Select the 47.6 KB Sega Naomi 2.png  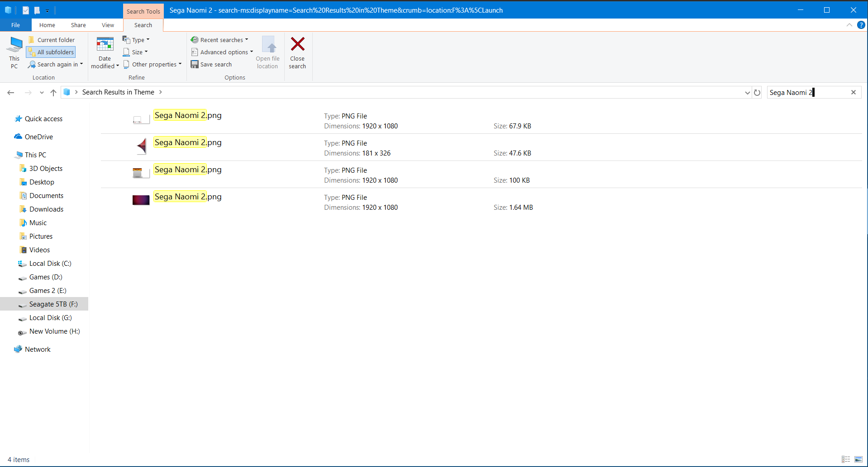[481, 147]
